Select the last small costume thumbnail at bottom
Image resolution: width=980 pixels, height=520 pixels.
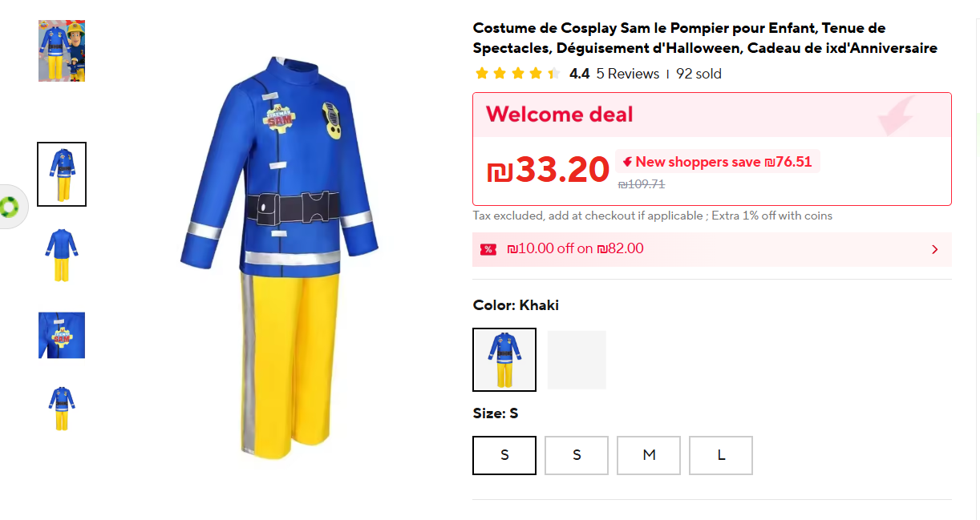[x=62, y=409]
